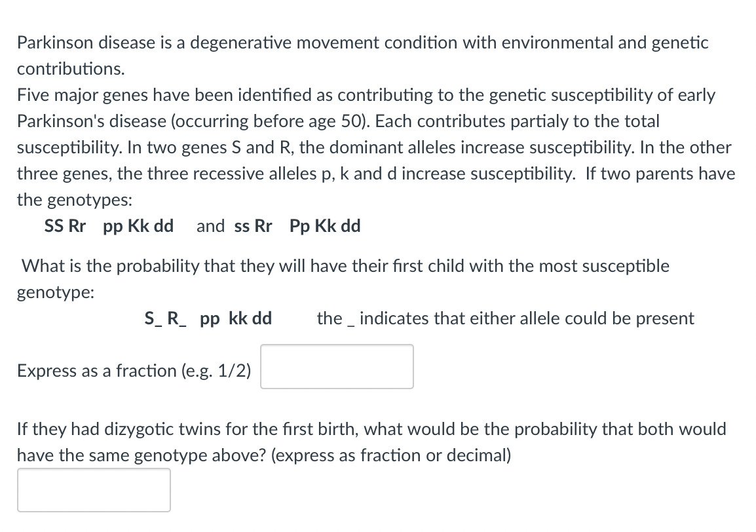
Task: Select the phrase 'S_ R_ pp kk dd'
Action: click(208, 318)
